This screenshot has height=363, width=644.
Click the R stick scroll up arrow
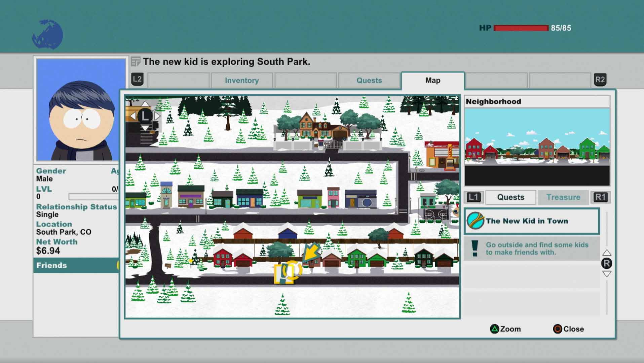(x=607, y=253)
